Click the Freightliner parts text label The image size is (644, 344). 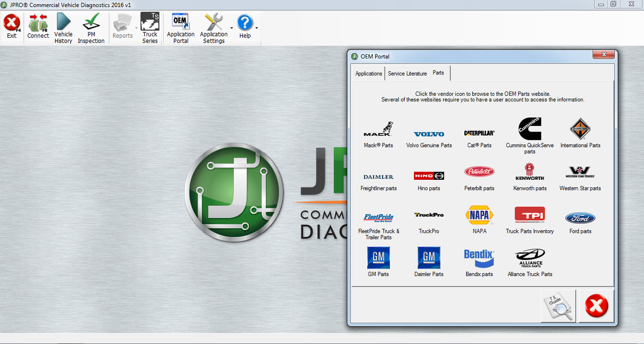pyautogui.click(x=378, y=188)
